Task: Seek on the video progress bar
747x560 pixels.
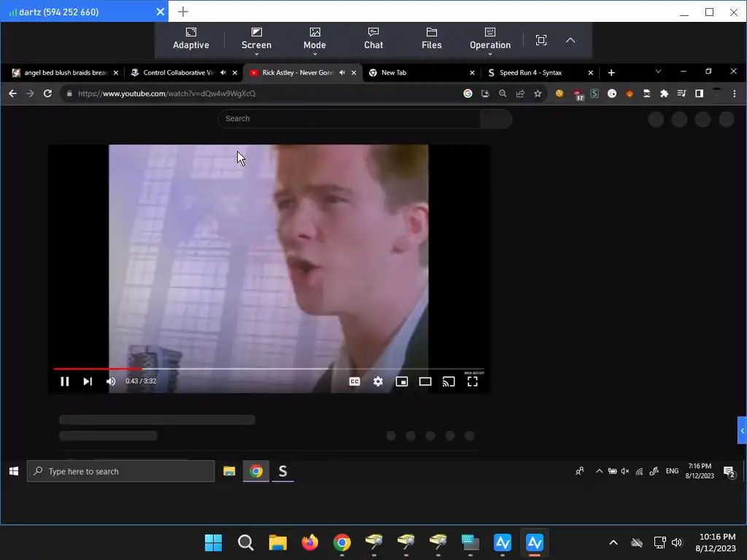Action: pyautogui.click(x=268, y=368)
